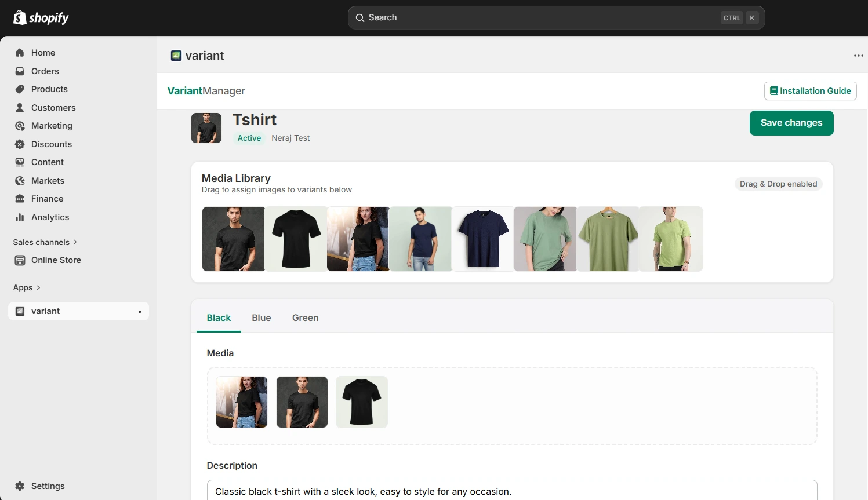Expand the Apps section
Viewport: 868px width, 500px height.
(27, 287)
